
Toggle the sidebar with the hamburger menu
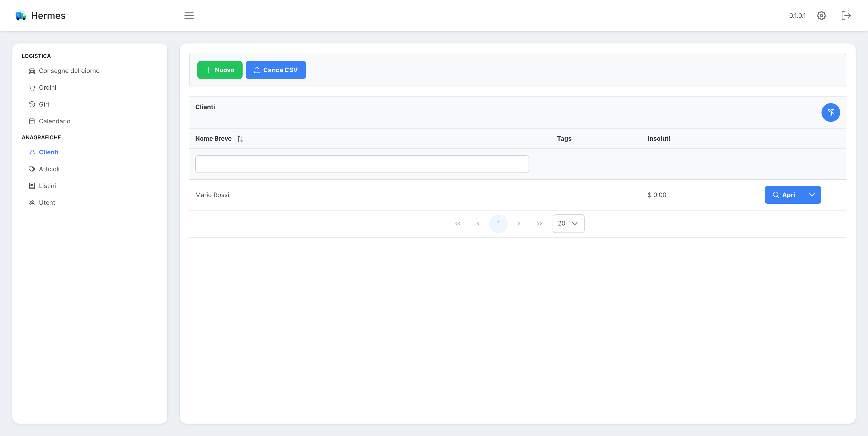coord(189,16)
